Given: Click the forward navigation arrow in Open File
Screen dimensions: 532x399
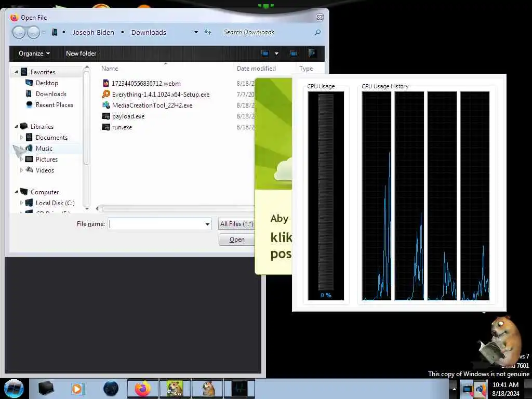Looking at the screenshot, I should [x=33, y=33].
